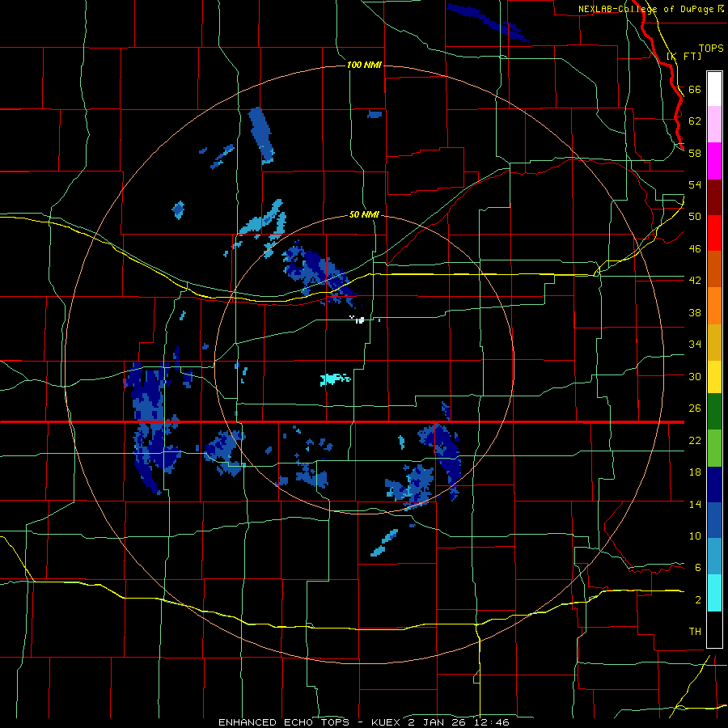Select the 54 value on the scale

click(x=695, y=184)
